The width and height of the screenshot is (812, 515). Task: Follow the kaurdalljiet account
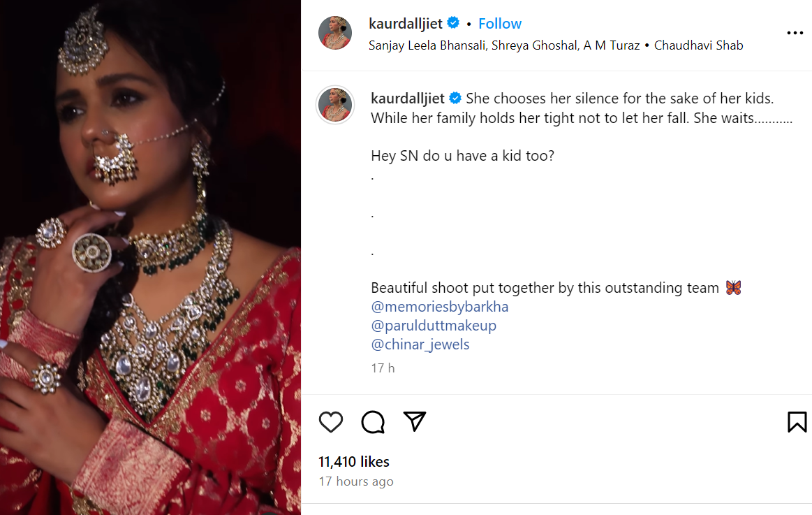coord(500,23)
